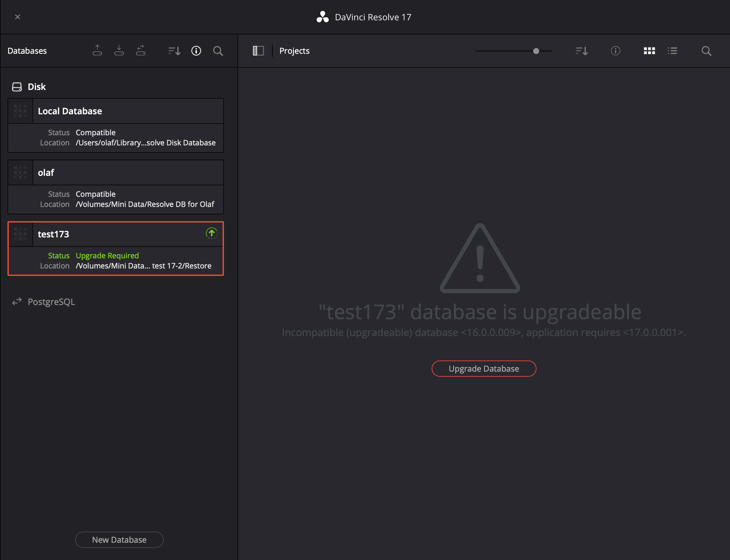Open the Projects sort order menu
The height and width of the screenshot is (560, 730).
(x=582, y=51)
